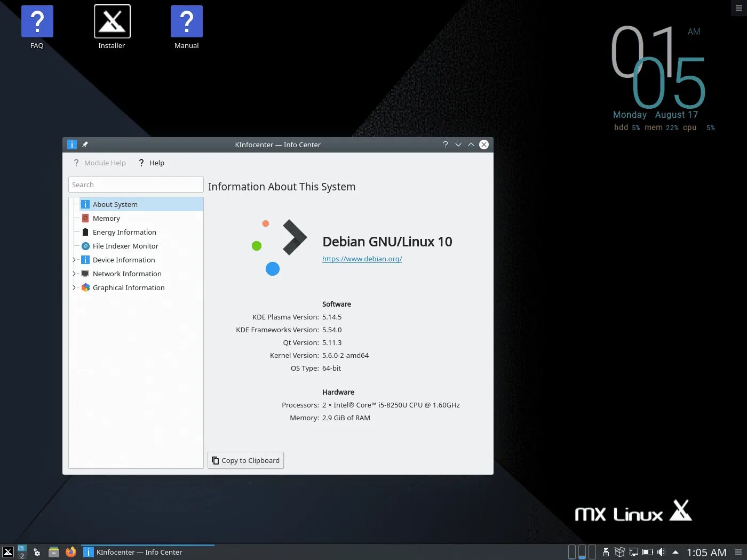Click OS Type value 64-bit

pos(331,368)
